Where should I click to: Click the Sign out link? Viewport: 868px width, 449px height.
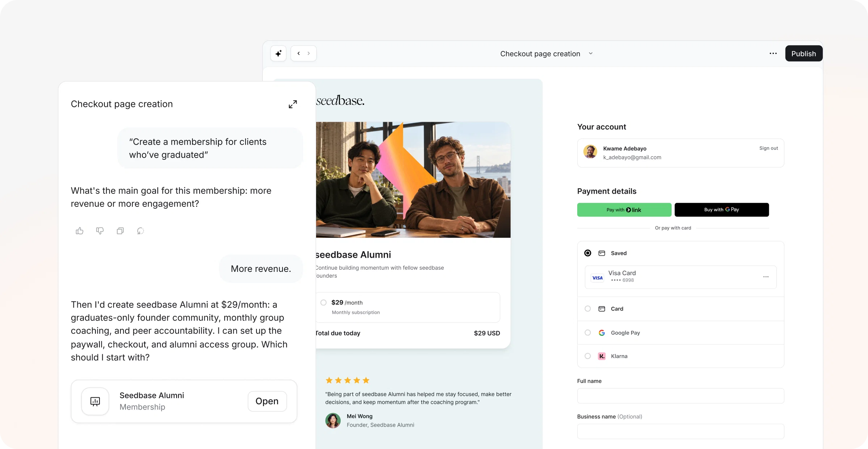(769, 148)
